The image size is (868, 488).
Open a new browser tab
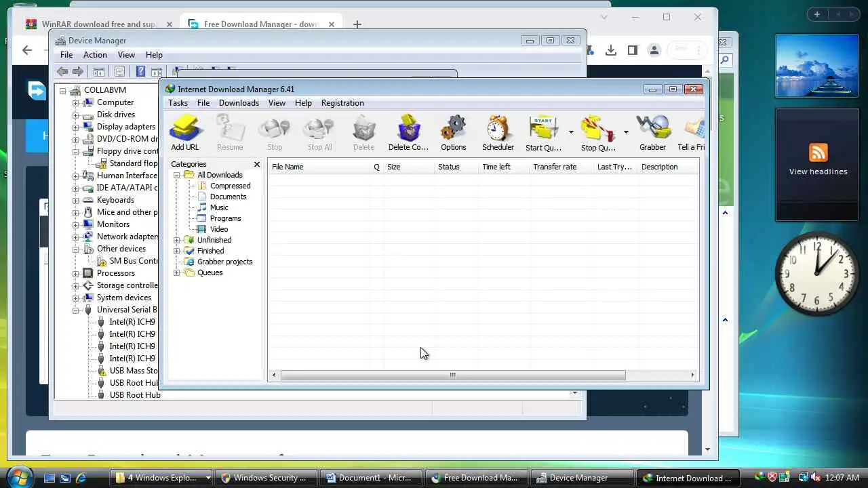(357, 24)
